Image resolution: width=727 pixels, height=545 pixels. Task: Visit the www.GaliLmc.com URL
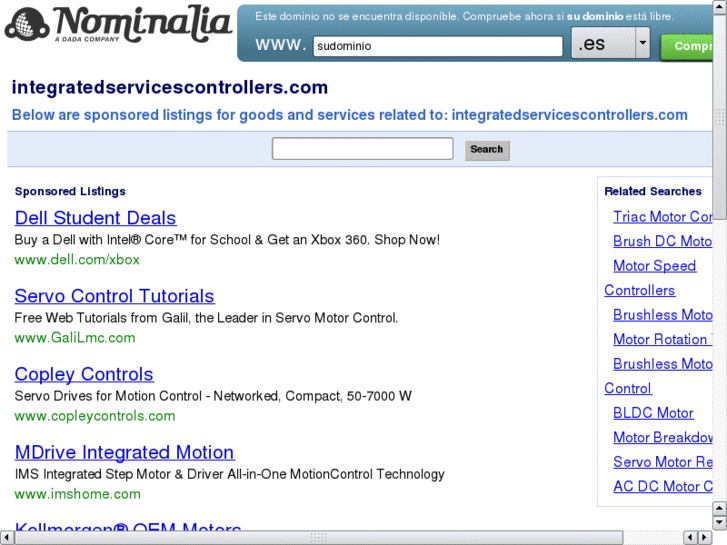coord(75,338)
